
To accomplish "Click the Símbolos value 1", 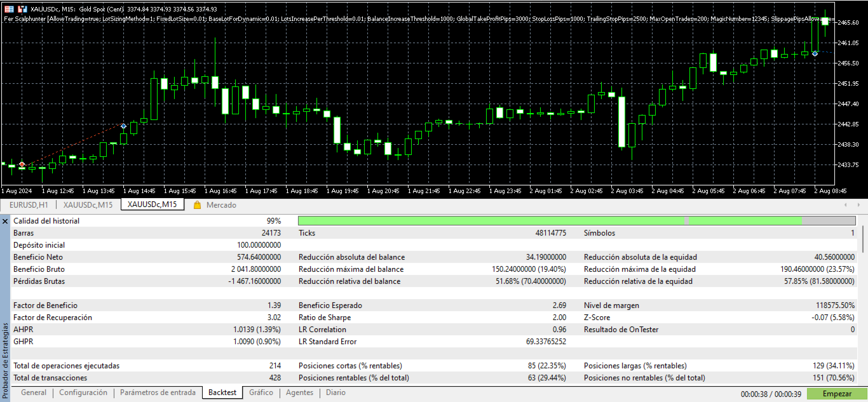I will coord(853,233).
